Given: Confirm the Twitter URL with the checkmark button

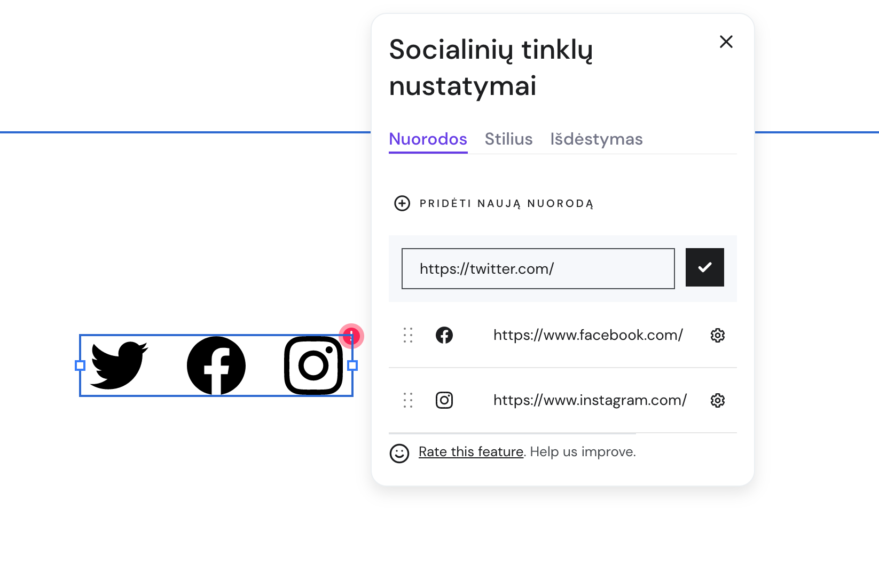Looking at the screenshot, I should click(x=704, y=267).
